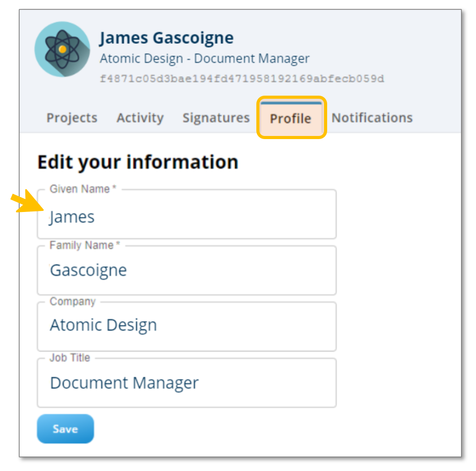
Task: Click the small 'Given Name*' label text
Action: click(83, 189)
